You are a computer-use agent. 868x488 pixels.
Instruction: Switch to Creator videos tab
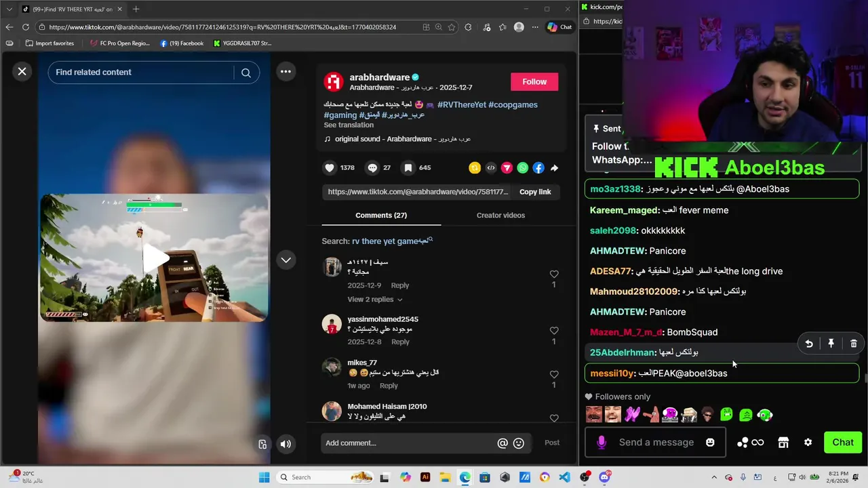pyautogui.click(x=500, y=216)
